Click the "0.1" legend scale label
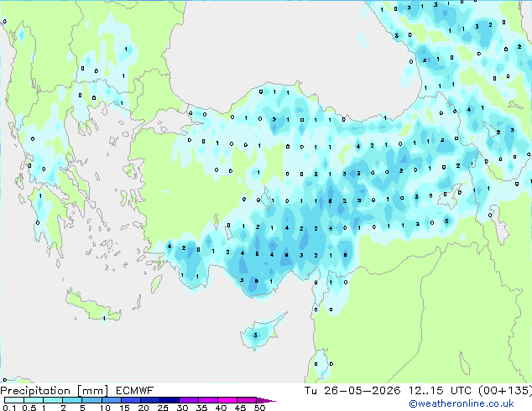The height and width of the screenshot is (411, 532). pos(9,408)
